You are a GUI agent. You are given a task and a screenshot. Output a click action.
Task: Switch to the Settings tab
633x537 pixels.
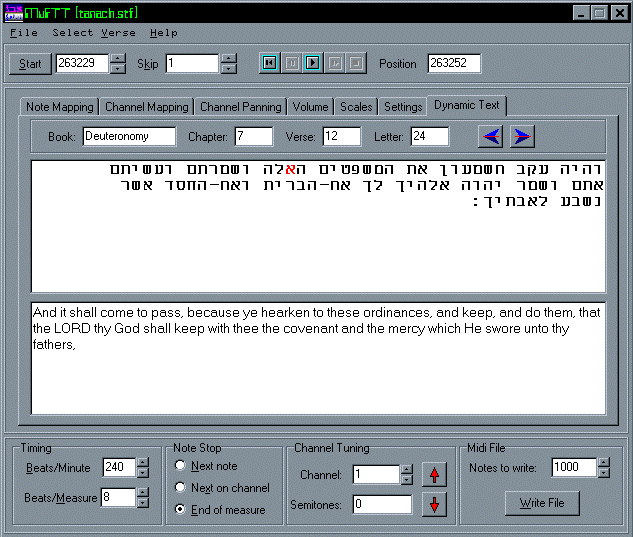403,107
